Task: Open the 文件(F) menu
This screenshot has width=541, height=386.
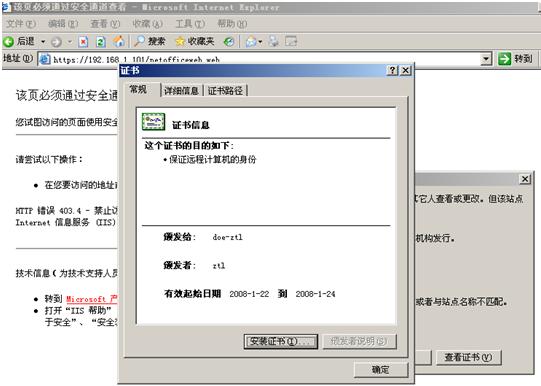Action: coord(21,24)
